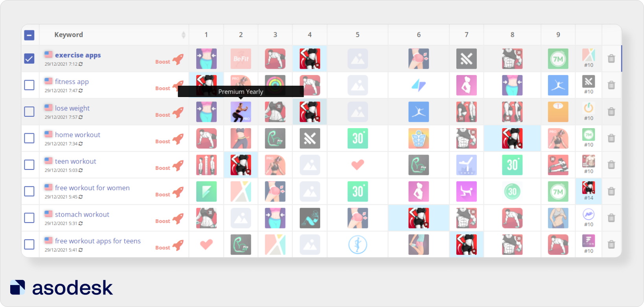644x307 pixels.
Task: Refresh the lose weight keyword timestamp
Action: click(81, 117)
